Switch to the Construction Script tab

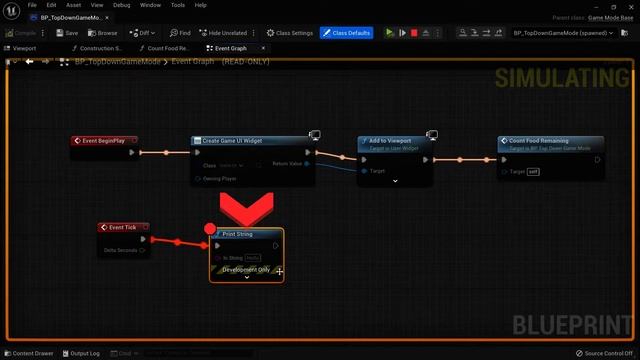coord(97,48)
